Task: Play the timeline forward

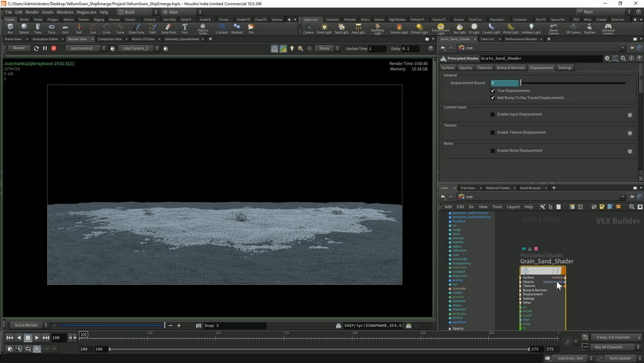Action: click(x=37, y=337)
